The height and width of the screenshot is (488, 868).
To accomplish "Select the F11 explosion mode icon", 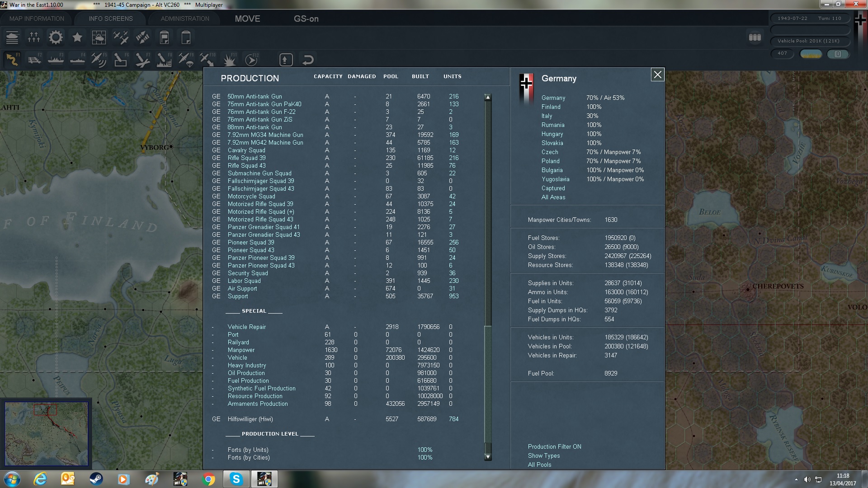I will point(230,60).
